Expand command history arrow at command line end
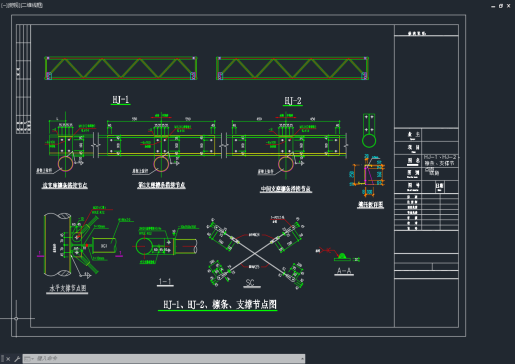Screen dimensions: 515x364 302,359
